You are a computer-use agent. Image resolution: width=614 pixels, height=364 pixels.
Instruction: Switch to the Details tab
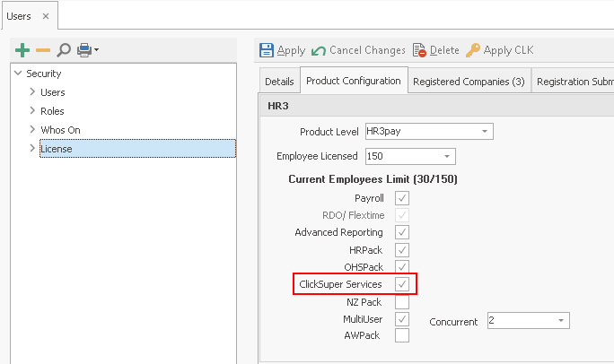point(279,82)
